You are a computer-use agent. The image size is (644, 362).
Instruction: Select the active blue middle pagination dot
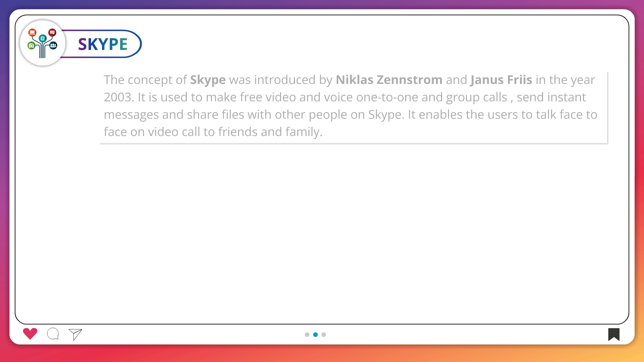coord(315,334)
